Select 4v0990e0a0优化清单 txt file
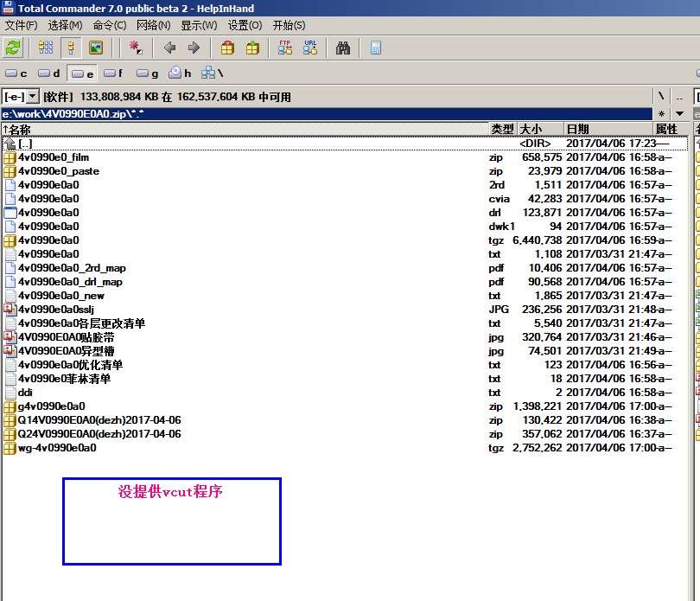Viewport: 700px width, 601px height. pos(345,365)
